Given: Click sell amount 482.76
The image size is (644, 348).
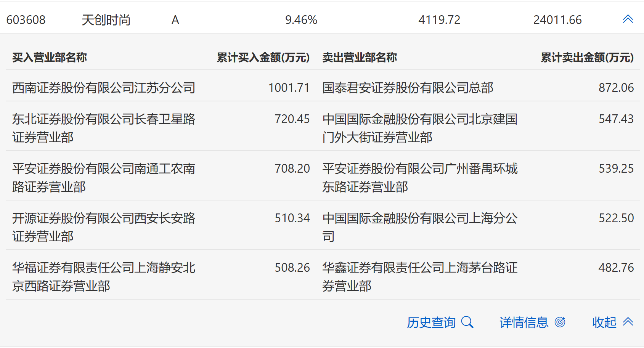Looking at the screenshot, I should (x=616, y=268).
